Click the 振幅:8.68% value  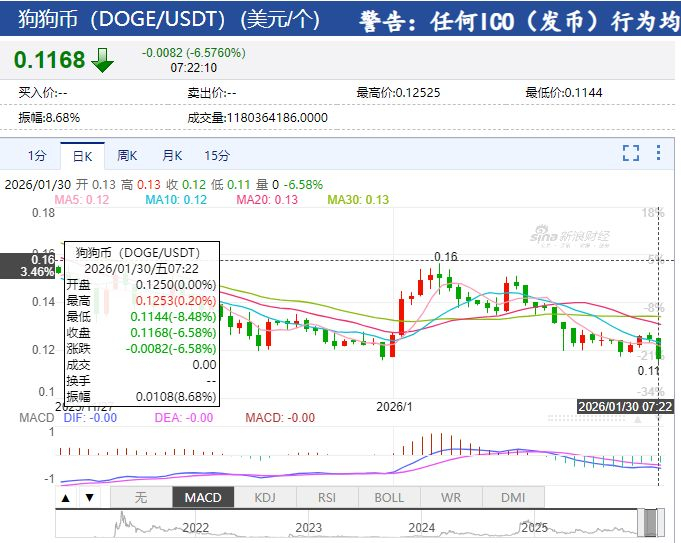pyautogui.click(x=49, y=118)
